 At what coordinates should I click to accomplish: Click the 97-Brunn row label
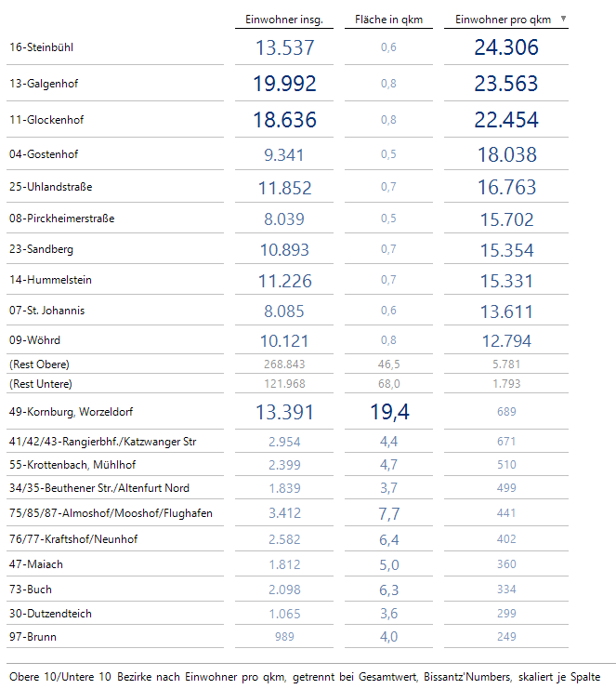pos(33,637)
